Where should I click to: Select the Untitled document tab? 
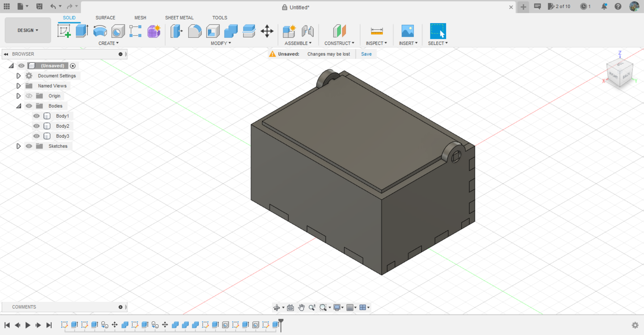(296, 7)
